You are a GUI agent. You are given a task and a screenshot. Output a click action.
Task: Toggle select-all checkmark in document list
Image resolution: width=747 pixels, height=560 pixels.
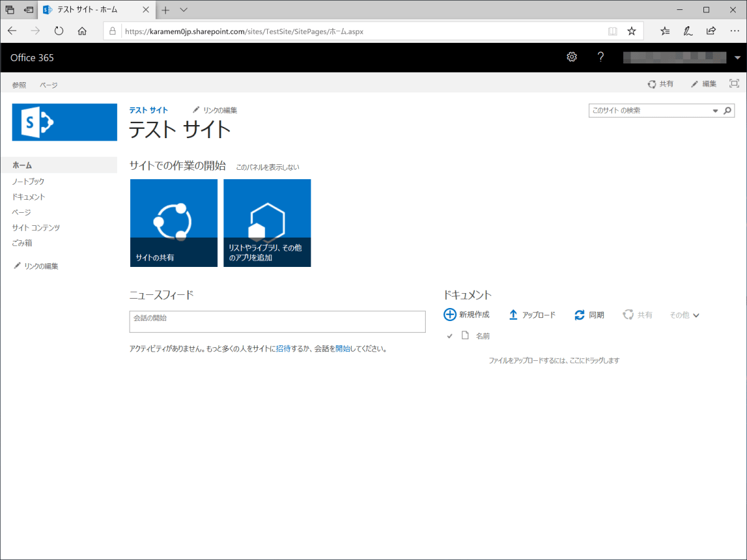(449, 336)
